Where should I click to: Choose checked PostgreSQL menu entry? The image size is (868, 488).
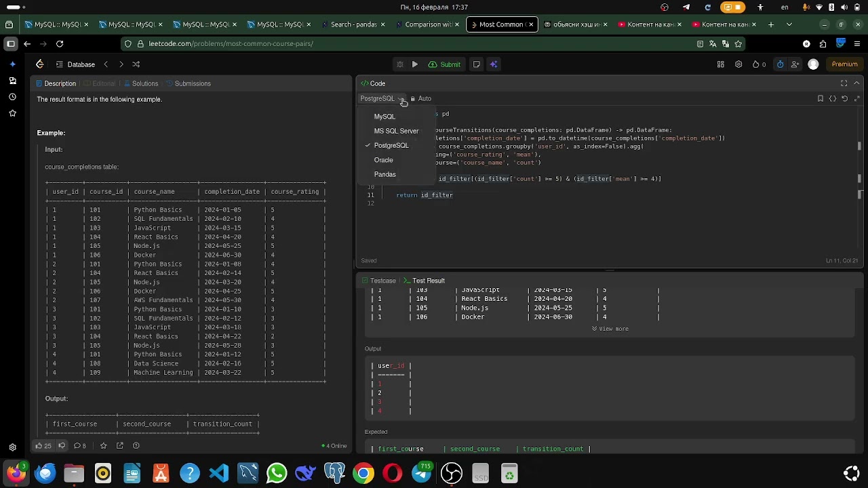[391, 146]
